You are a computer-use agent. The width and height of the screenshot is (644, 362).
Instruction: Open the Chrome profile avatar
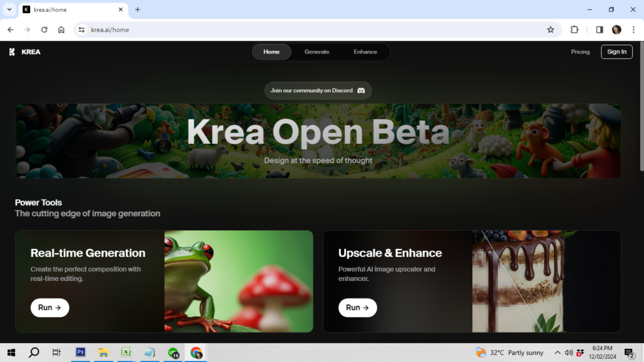point(616,30)
